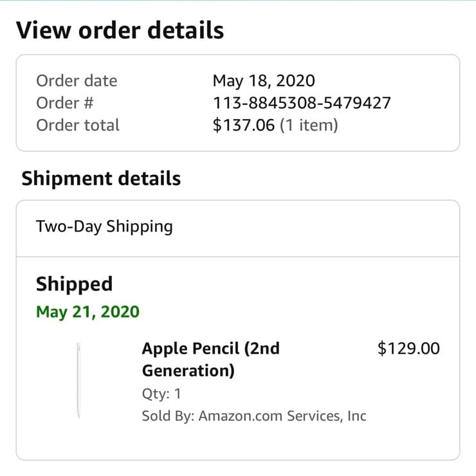Open the Apple Pencil (2nd Generation) product link

click(210, 359)
